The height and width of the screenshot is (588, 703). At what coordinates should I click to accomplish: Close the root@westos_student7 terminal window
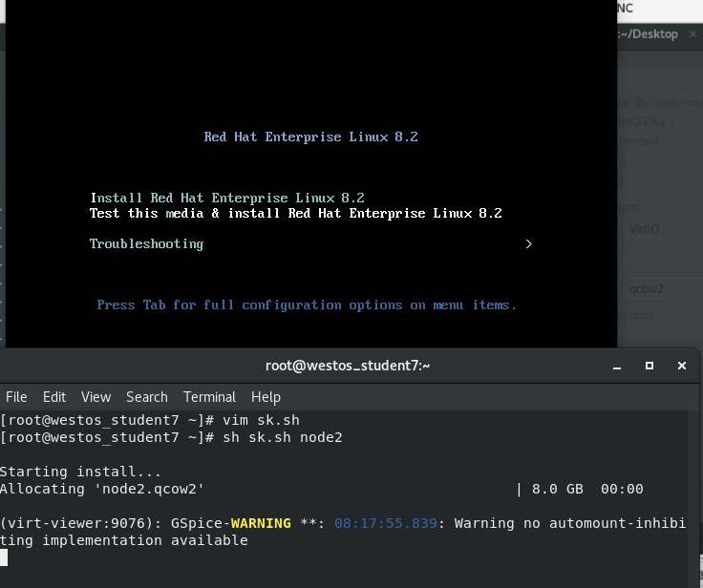click(682, 366)
